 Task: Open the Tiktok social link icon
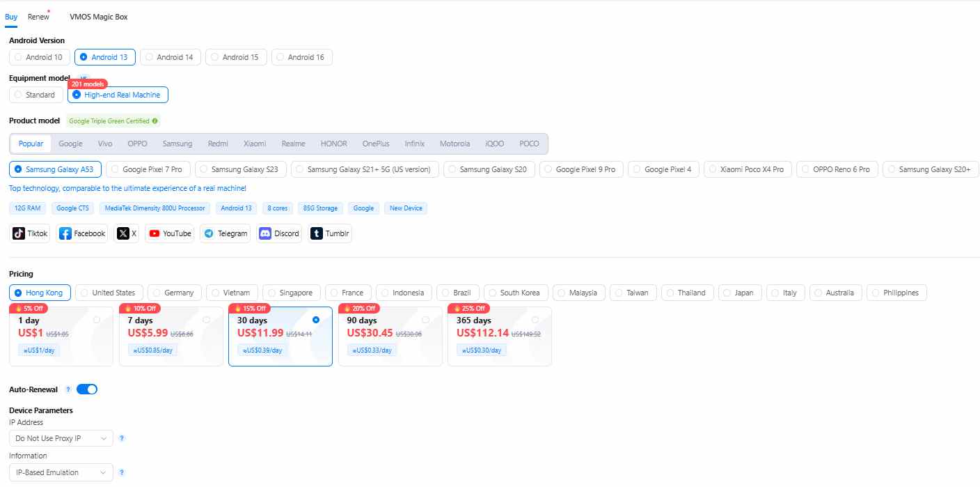(x=17, y=233)
